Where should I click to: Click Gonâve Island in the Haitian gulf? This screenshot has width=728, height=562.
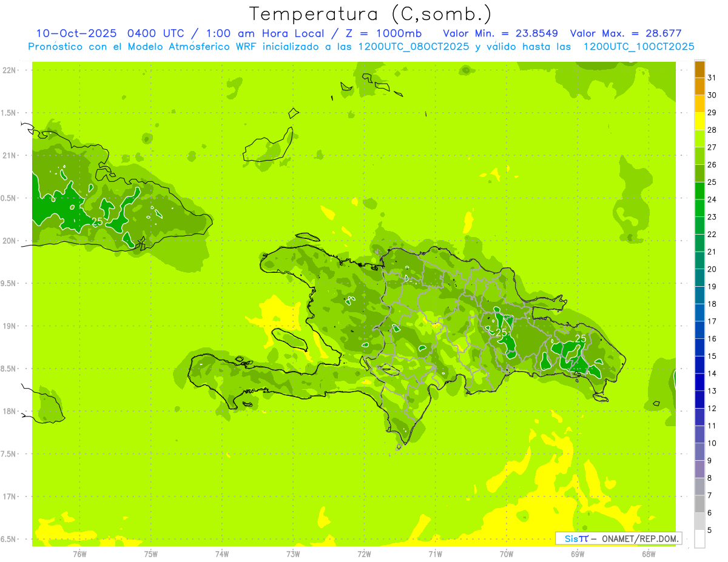288,338
